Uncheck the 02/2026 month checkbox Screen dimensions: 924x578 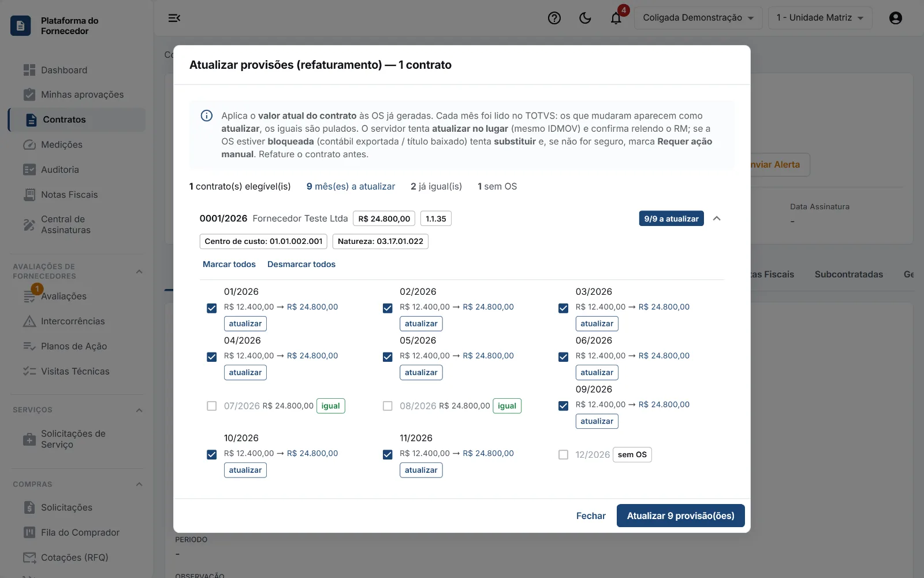388,308
